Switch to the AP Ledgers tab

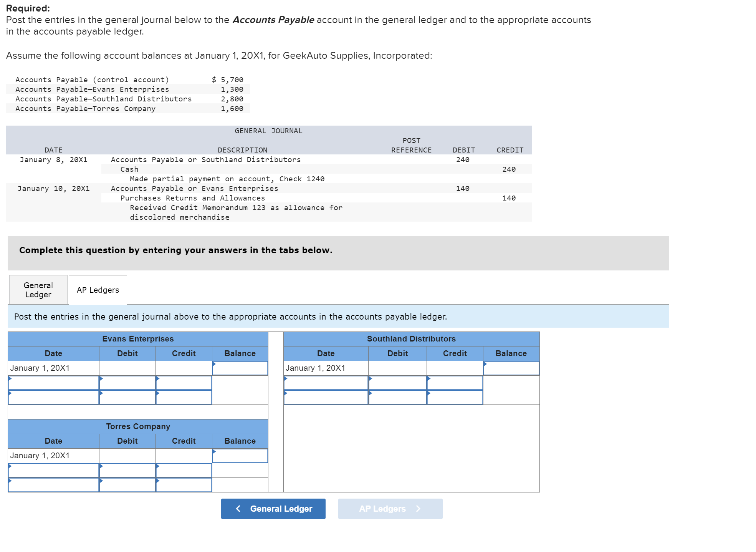pos(97,290)
